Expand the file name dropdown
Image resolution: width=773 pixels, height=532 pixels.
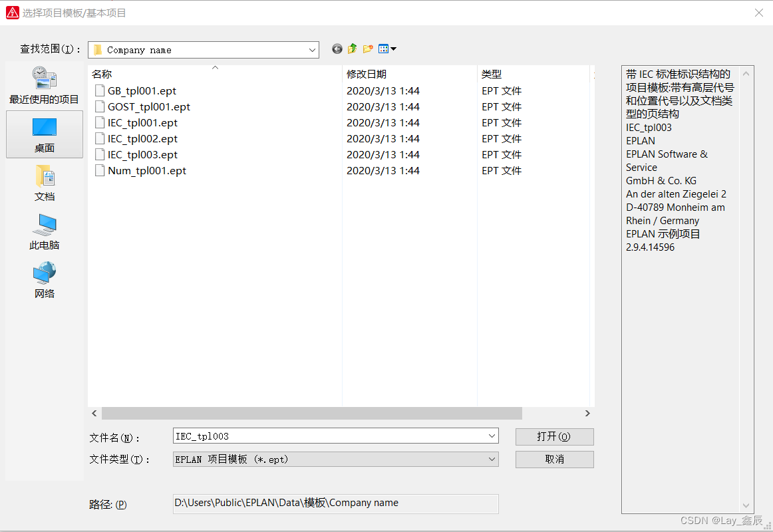coord(492,436)
